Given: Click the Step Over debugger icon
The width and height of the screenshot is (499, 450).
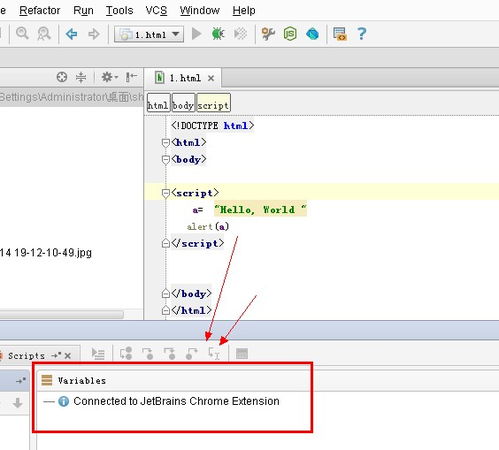Looking at the screenshot, I should tap(126, 354).
